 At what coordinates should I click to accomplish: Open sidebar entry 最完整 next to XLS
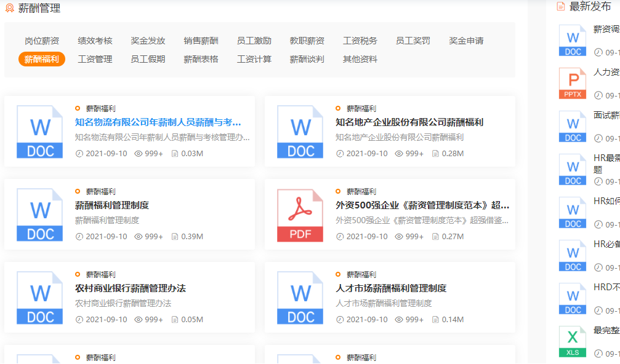pyautogui.click(x=606, y=330)
